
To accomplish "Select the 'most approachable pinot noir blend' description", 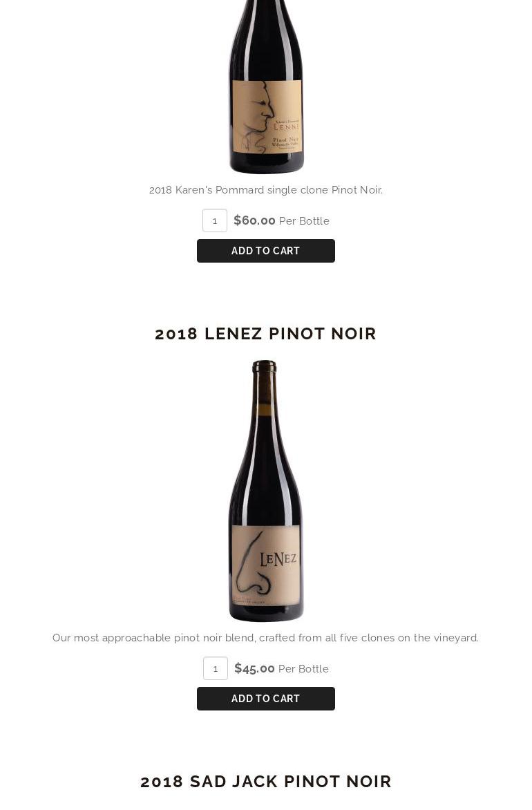I will click(265, 638).
